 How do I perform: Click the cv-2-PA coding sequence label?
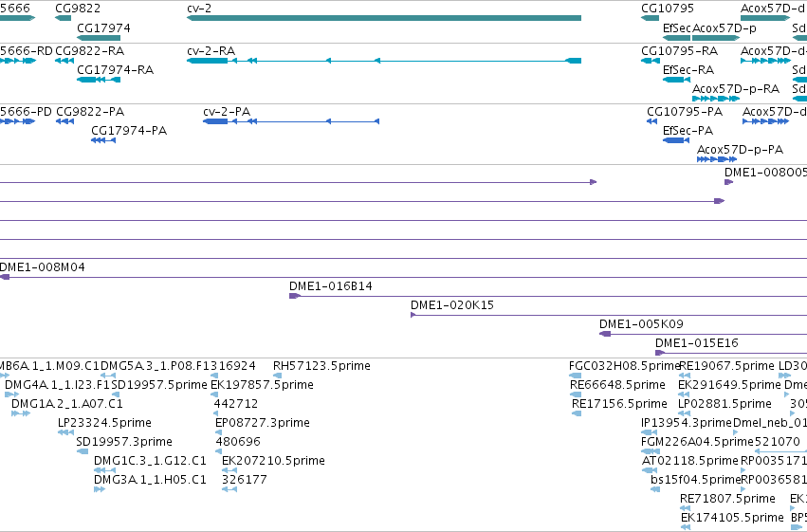(x=227, y=111)
